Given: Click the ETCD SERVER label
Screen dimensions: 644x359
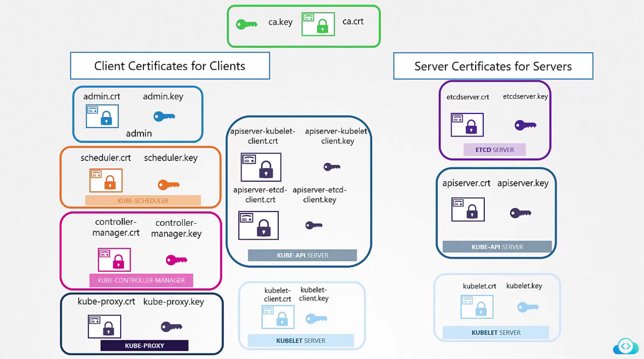Looking at the screenshot, I should click(495, 150).
